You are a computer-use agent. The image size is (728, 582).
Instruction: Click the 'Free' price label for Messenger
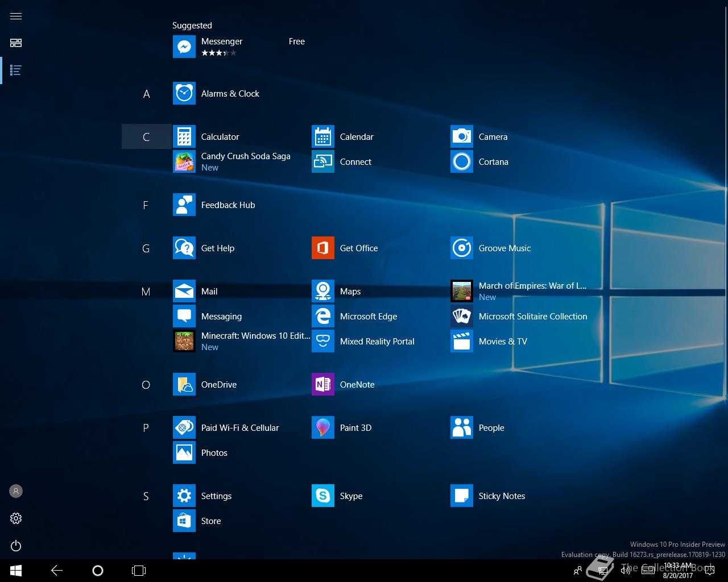tap(297, 41)
